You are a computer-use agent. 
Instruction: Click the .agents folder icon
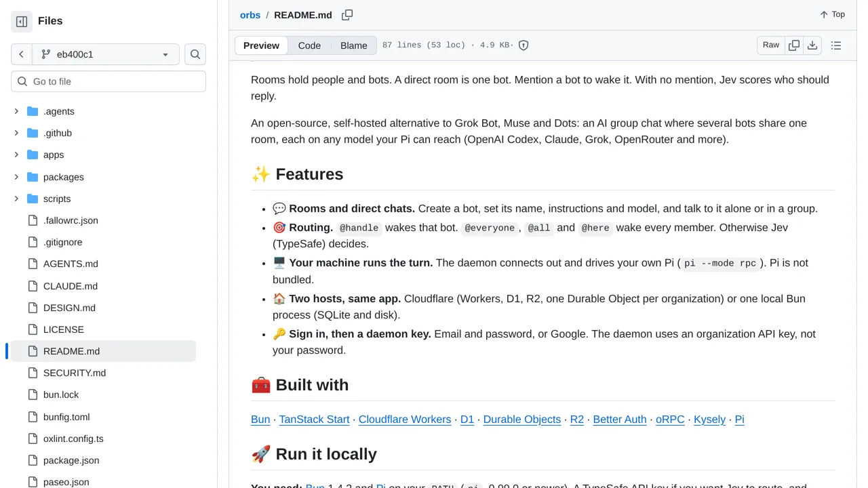pyautogui.click(x=33, y=111)
